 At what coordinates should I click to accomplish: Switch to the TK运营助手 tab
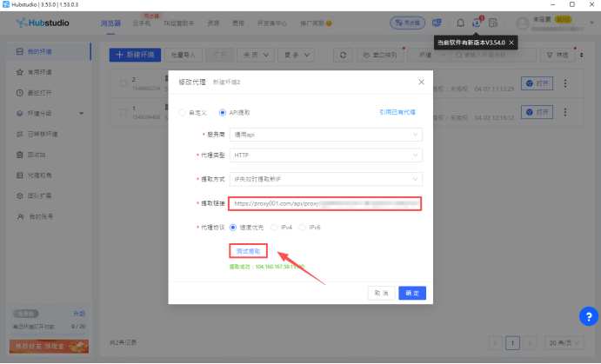click(178, 23)
